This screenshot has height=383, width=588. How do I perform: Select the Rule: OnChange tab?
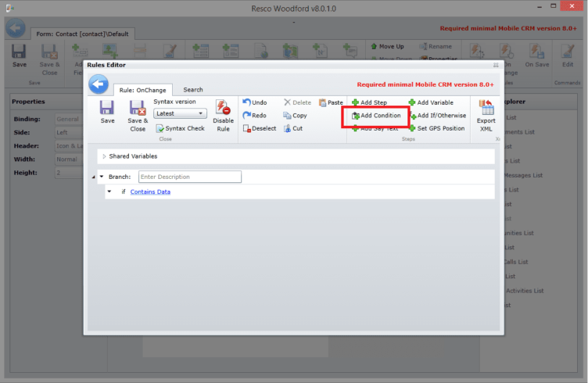tap(144, 91)
